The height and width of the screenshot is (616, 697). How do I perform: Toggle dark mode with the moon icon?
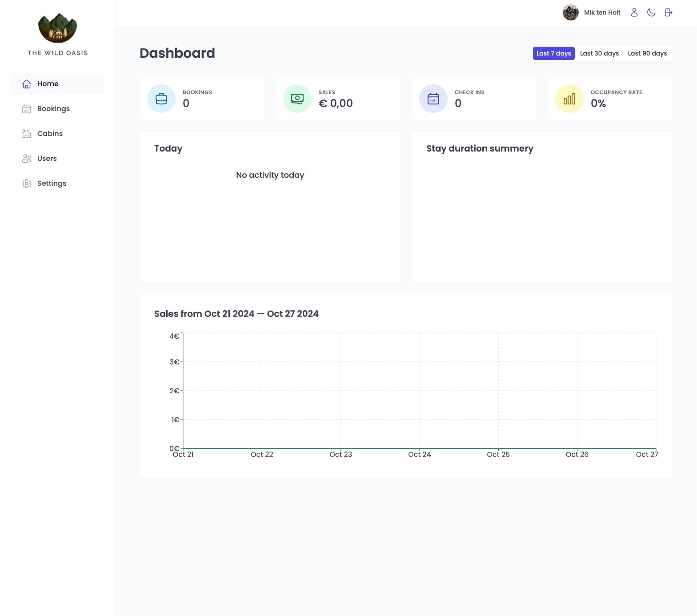click(x=651, y=12)
